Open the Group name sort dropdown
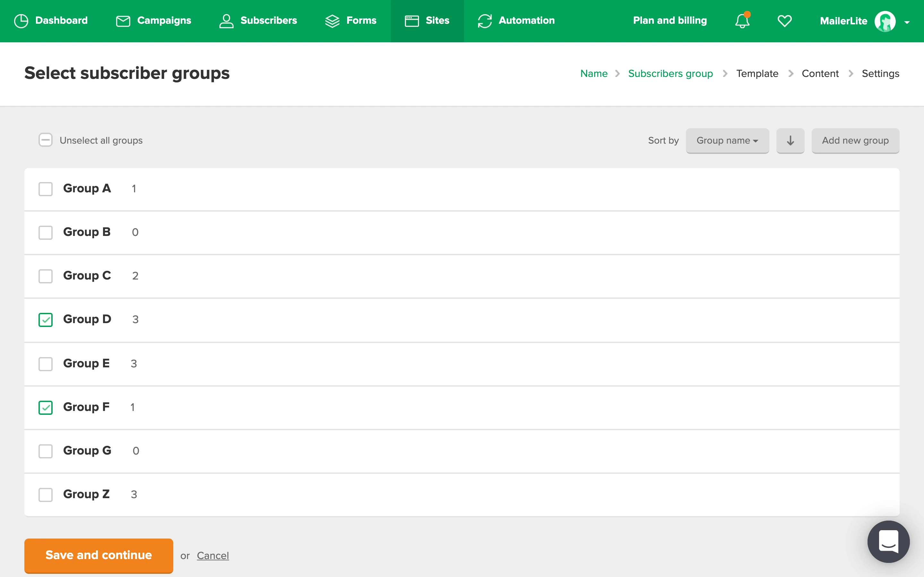Screen dimensions: 924x577 [x=727, y=140]
